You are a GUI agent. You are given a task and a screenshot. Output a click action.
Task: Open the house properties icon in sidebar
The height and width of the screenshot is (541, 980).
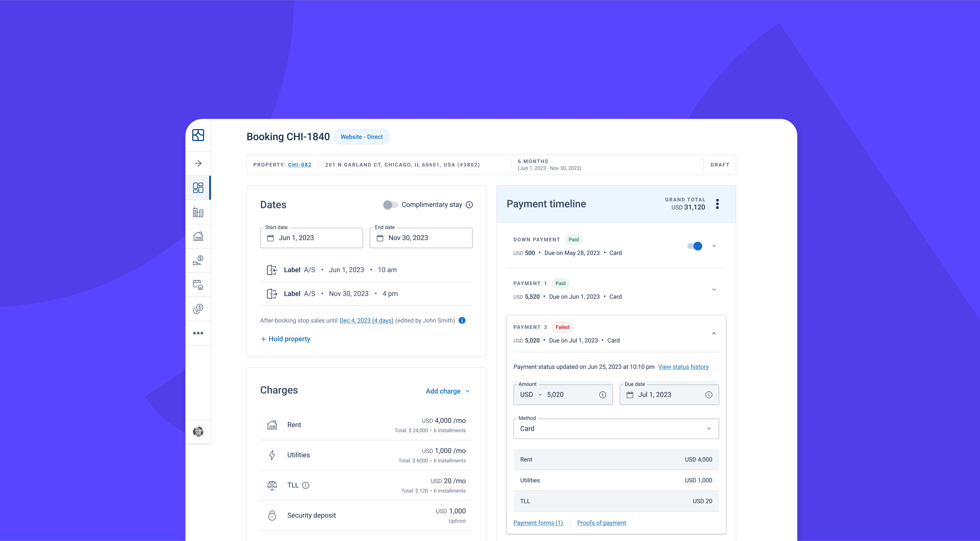coord(198,236)
